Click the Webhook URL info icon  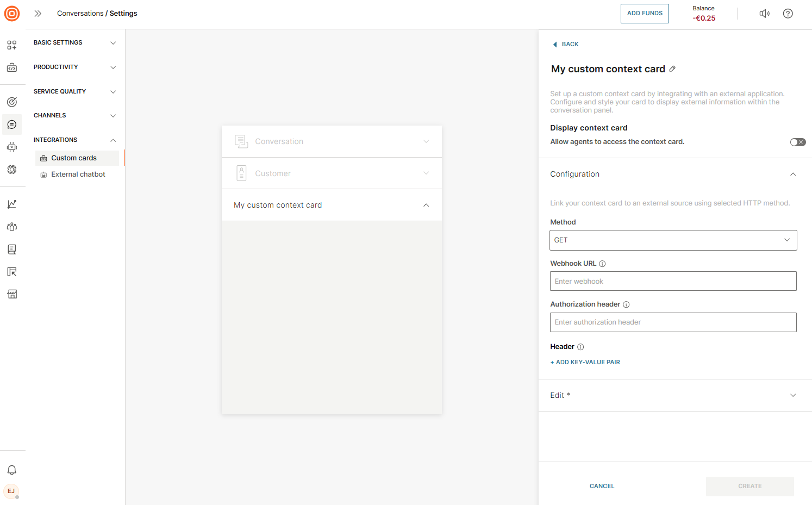click(x=602, y=264)
